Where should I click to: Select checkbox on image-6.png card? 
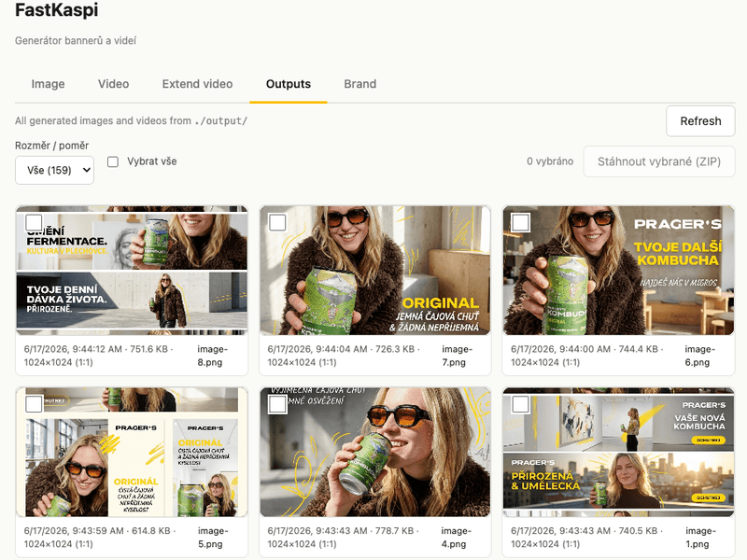click(520, 222)
